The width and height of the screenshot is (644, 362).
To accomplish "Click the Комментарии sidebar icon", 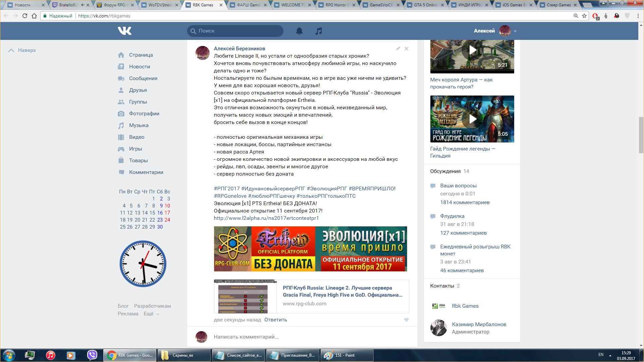I will coord(121,172).
